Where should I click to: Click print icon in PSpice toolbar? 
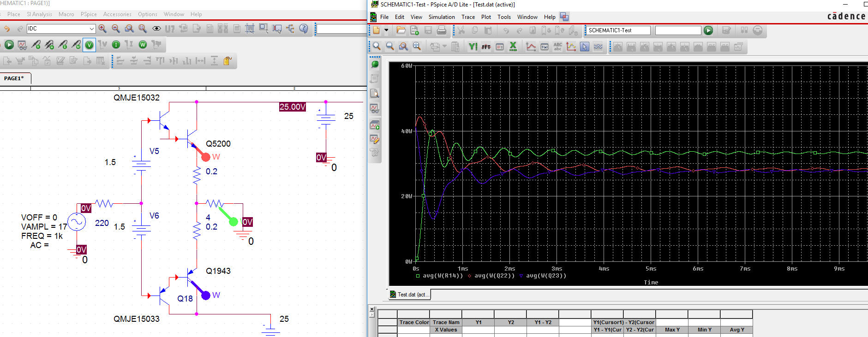442,30
